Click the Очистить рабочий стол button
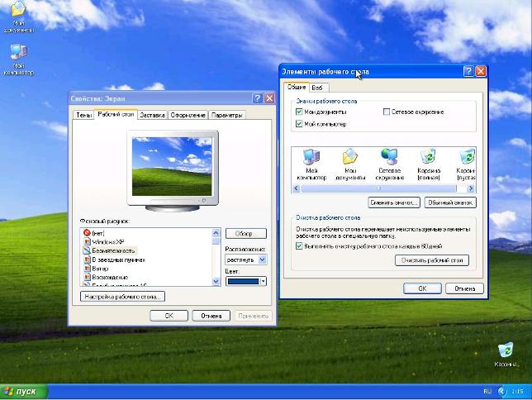Viewport: 532px width, 400px height. (432, 260)
